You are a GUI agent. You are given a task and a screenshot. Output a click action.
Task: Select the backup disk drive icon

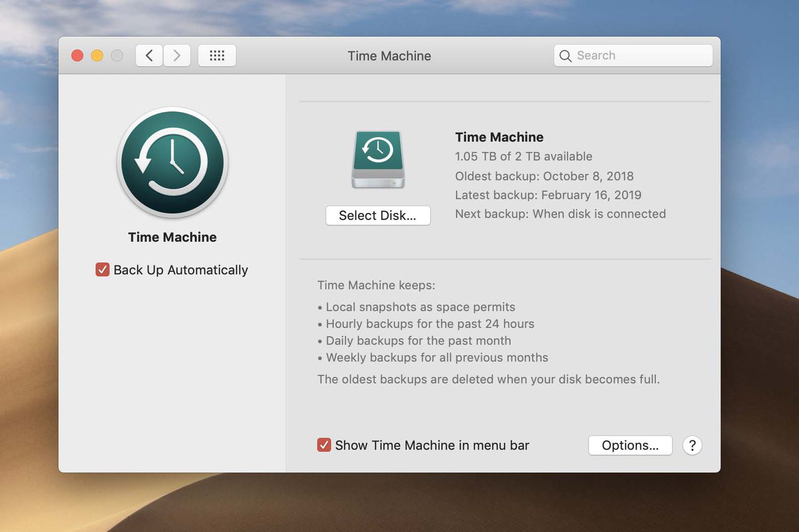click(378, 159)
